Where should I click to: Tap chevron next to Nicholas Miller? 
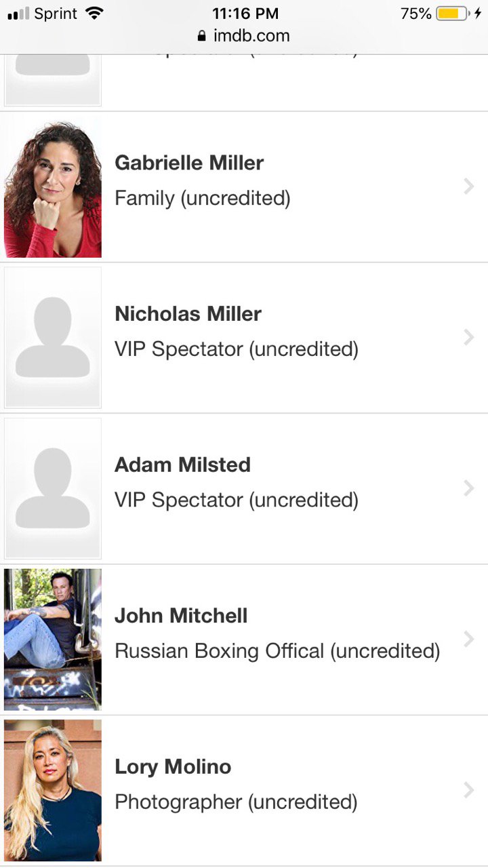pyautogui.click(x=468, y=337)
